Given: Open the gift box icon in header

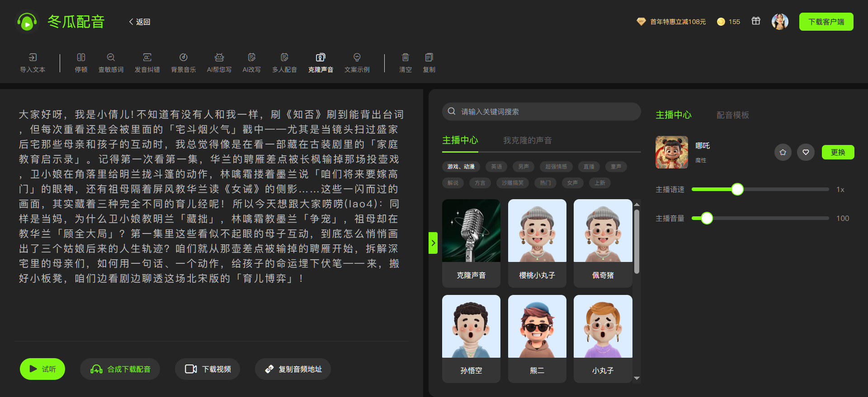Looking at the screenshot, I should pyautogui.click(x=756, y=21).
